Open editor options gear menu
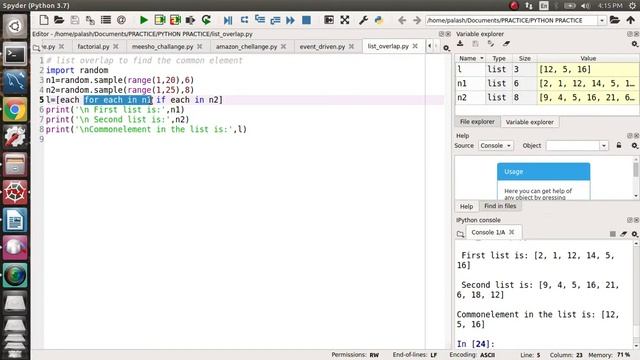Screen dimensions: 640x360 point(447,48)
